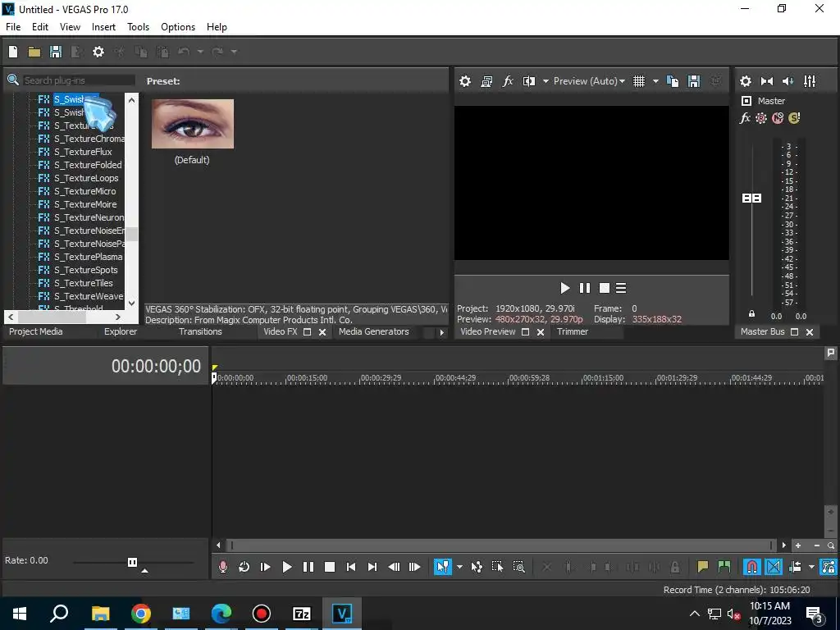Open the split screen view dropdown arrow
Image resolution: width=840 pixels, height=630 pixels.
[546, 81]
